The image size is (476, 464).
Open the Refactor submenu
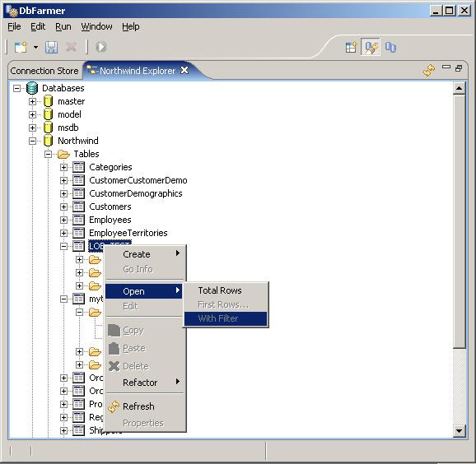point(145,383)
